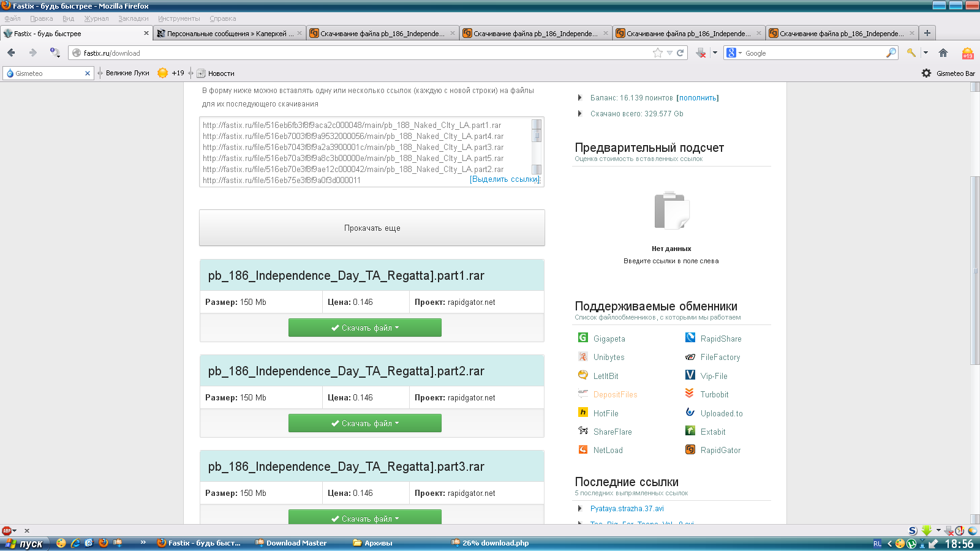This screenshot has height=551, width=980.
Task: Click the FileFactory icon
Action: pos(690,356)
